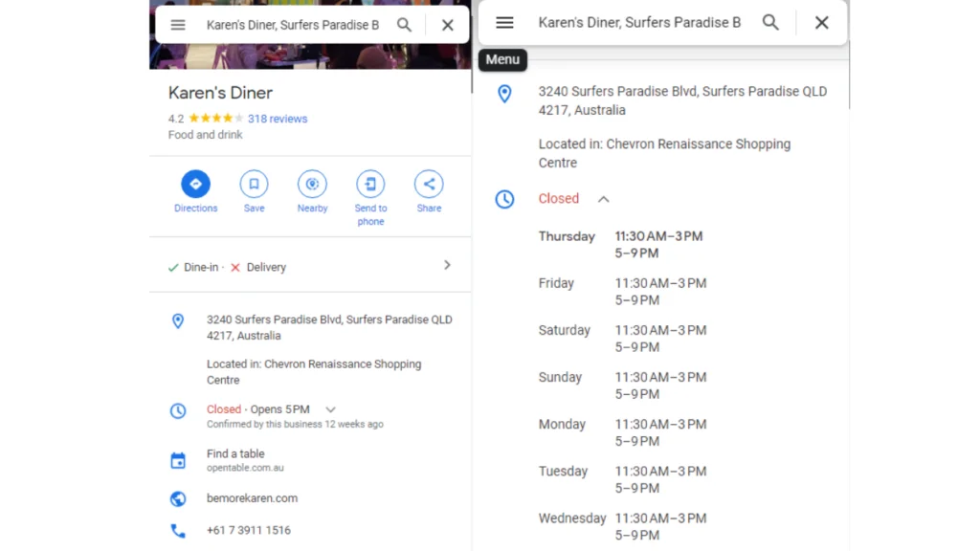
Task: Click the address pin icon in right panel
Action: coord(504,94)
